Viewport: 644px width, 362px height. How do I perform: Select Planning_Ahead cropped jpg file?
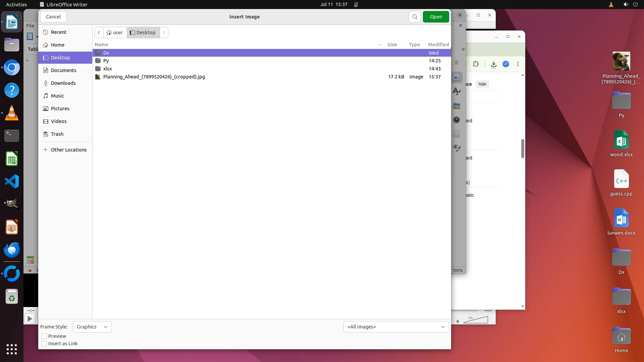[154, 77]
